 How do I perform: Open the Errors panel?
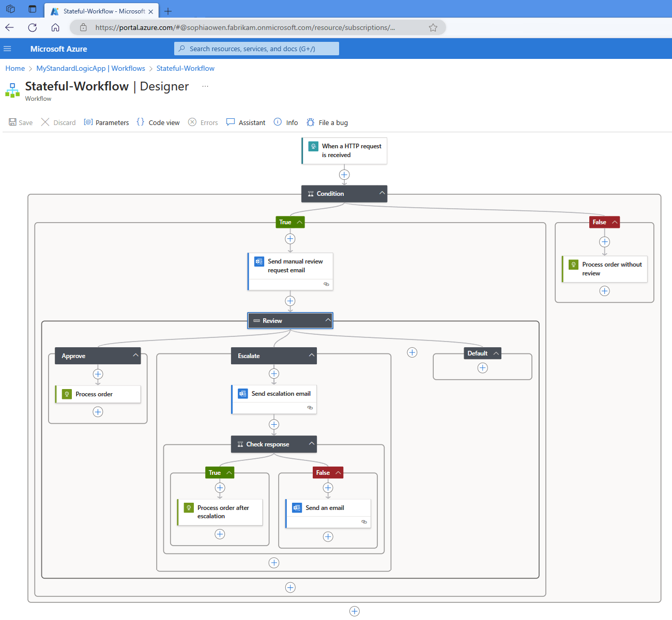point(203,122)
